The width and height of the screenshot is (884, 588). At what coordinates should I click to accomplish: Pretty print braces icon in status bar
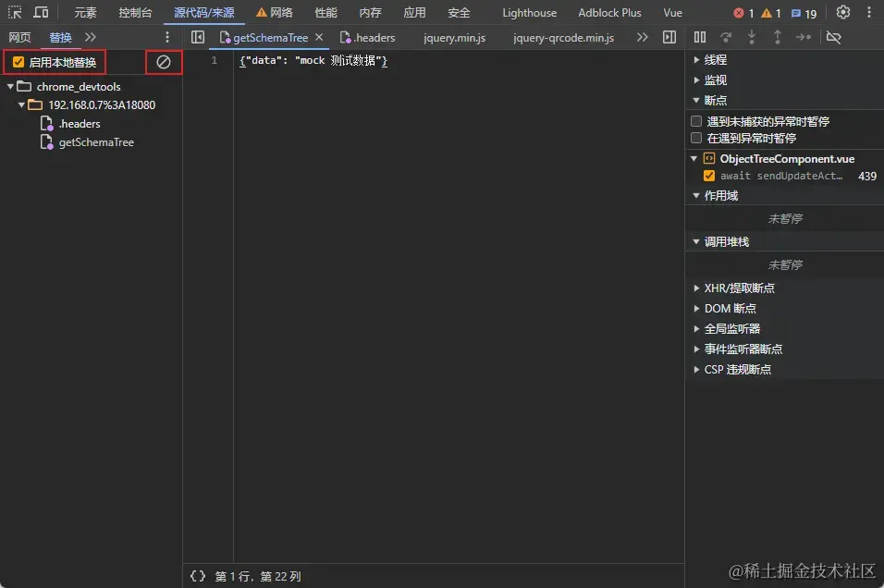tap(198, 576)
